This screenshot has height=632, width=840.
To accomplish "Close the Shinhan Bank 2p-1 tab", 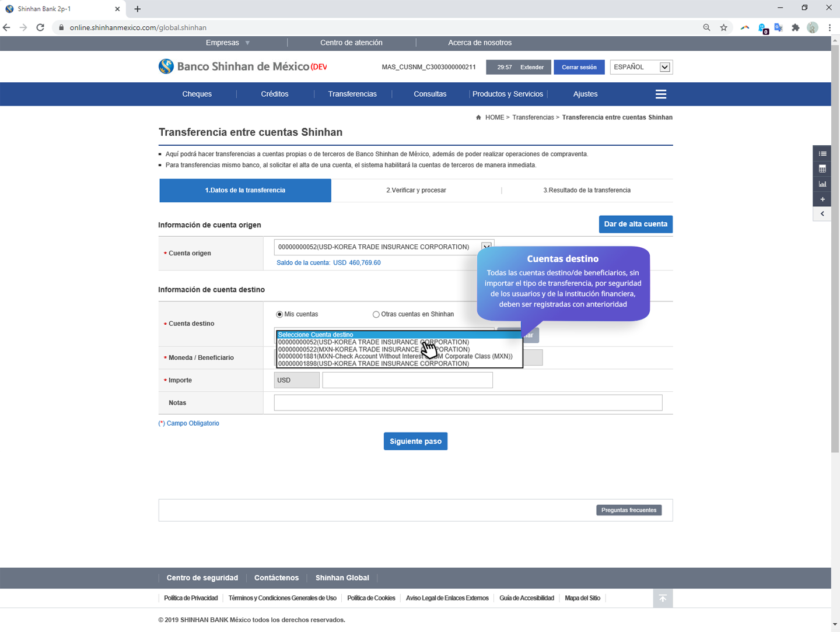I will pyautogui.click(x=117, y=9).
